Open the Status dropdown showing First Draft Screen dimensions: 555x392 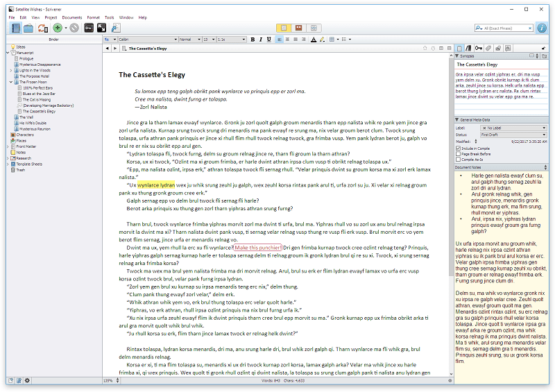click(513, 135)
